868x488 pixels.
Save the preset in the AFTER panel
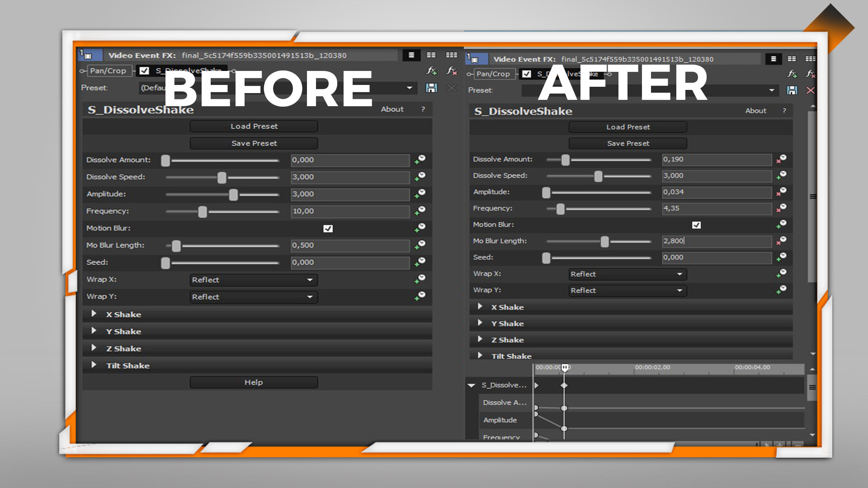pyautogui.click(x=792, y=90)
